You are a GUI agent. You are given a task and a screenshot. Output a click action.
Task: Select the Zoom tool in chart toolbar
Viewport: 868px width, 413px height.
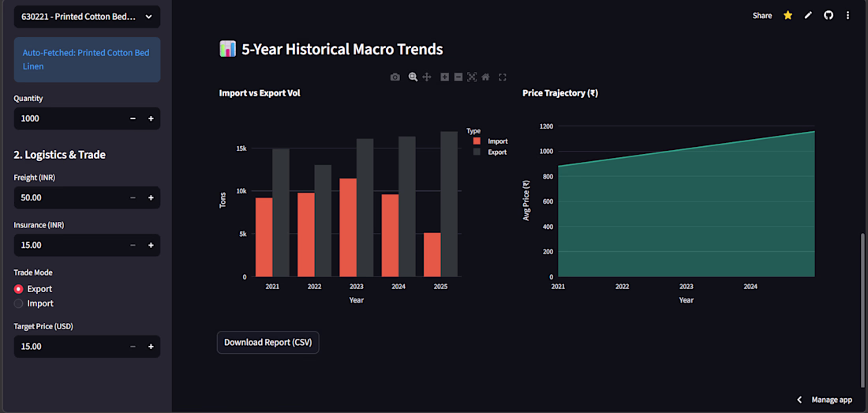coord(413,77)
